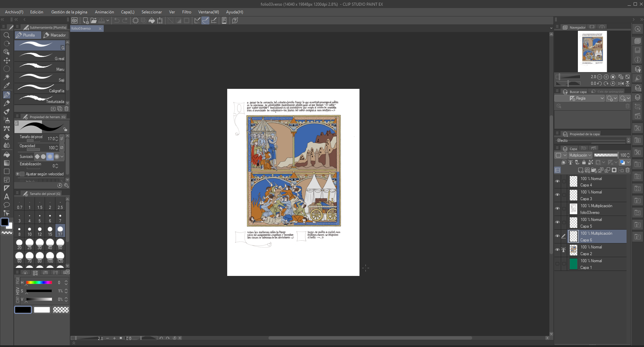Select the Zoom magnifier tool
644x347 pixels.
click(x=7, y=35)
